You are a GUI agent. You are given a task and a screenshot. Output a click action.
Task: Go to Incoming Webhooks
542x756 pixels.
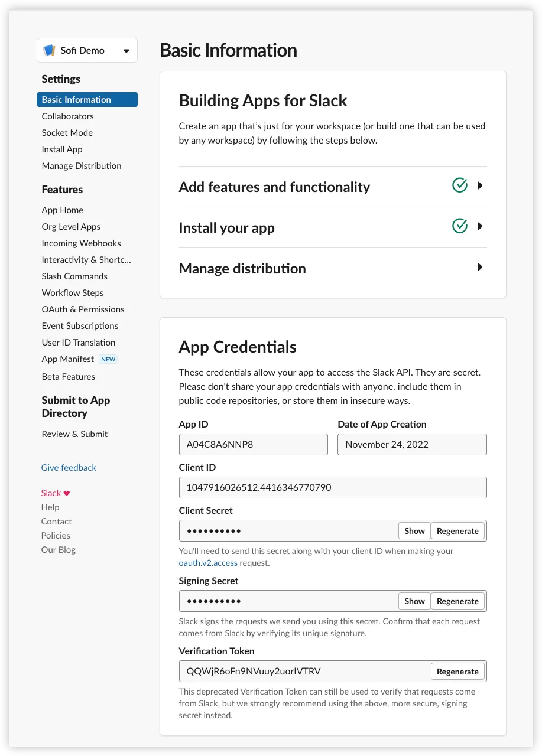coord(81,243)
